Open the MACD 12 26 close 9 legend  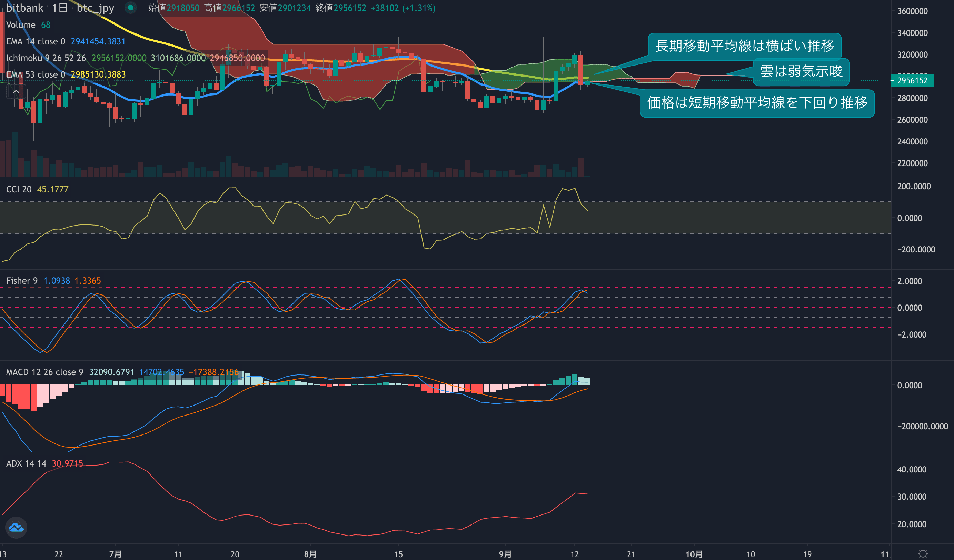click(x=45, y=372)
